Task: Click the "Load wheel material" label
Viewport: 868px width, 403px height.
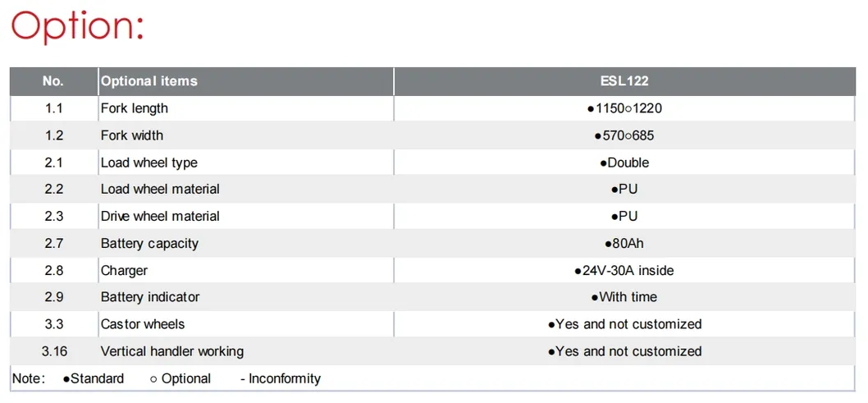Action: point(160,189)
